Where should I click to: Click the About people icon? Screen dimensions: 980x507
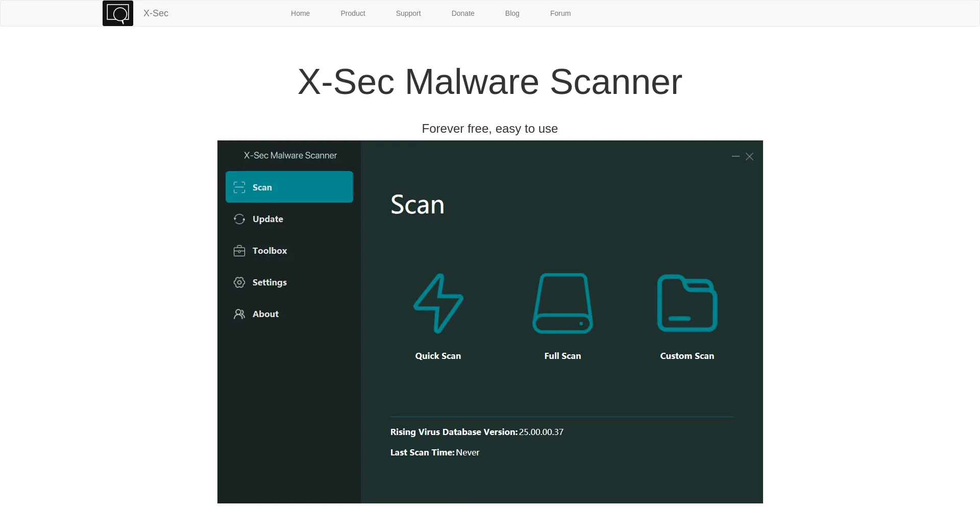pos(239,314)
